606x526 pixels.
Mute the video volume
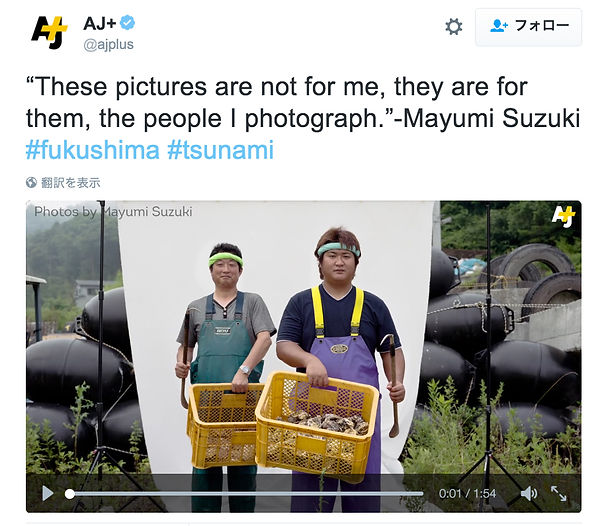tap(529, 494)
